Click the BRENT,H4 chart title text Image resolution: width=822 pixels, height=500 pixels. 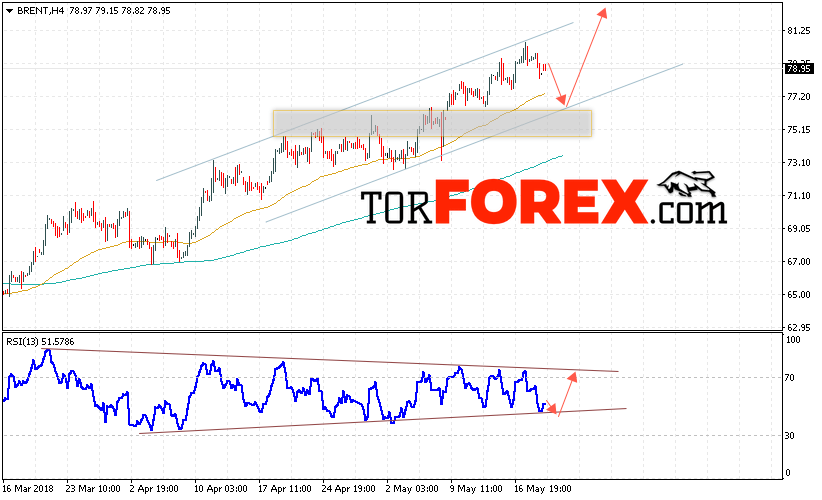pyautogui.click(x=40, y=10)
